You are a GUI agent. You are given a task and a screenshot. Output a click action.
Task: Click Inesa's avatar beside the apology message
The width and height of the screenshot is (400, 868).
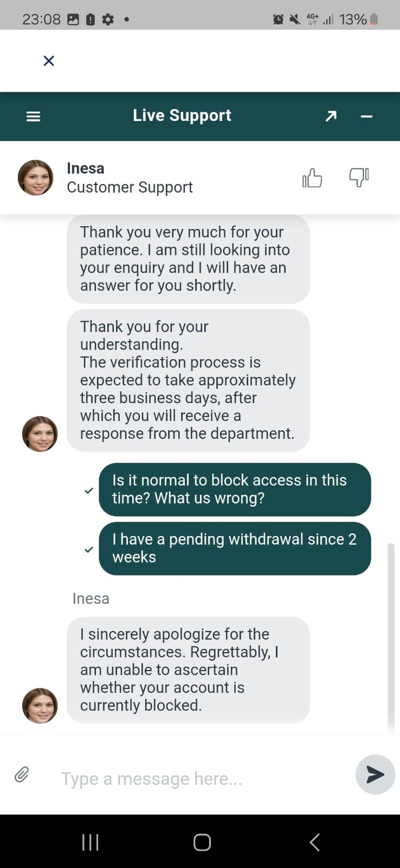tap(40, 706)
